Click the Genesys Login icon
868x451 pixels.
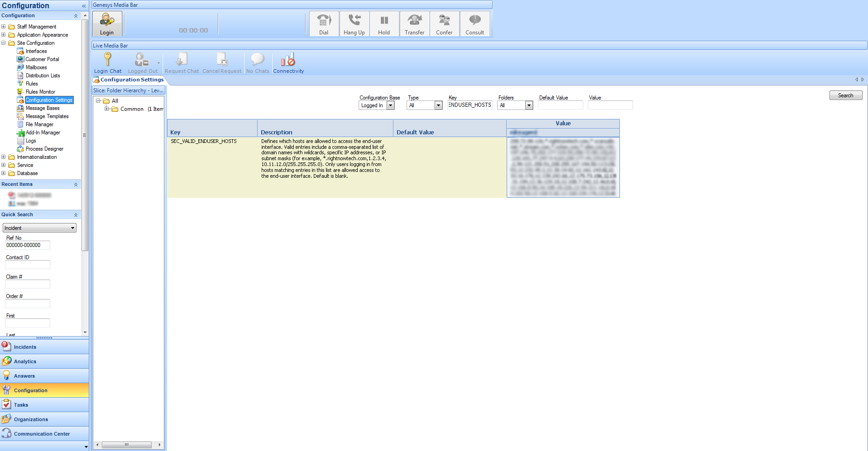[107, 24]
